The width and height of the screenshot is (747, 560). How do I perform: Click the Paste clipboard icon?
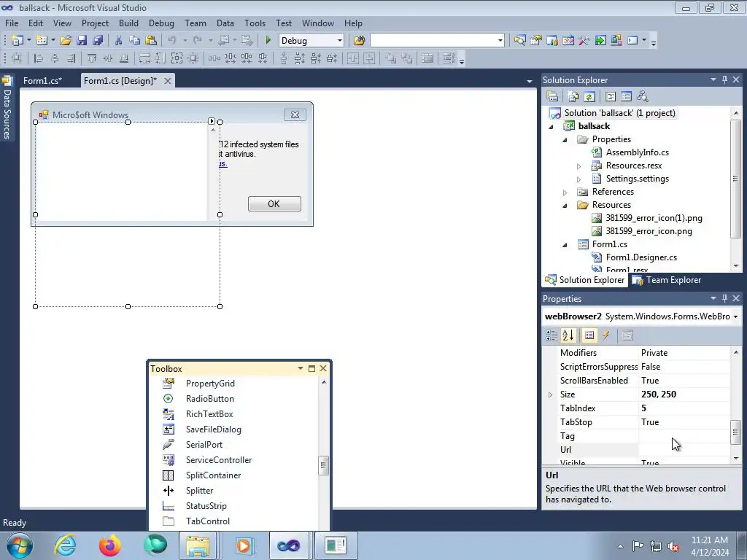(x=151, y=41)
